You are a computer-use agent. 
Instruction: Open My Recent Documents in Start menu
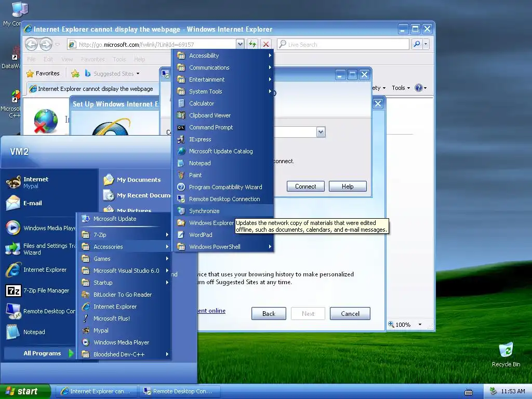click(x=136, y=195)
